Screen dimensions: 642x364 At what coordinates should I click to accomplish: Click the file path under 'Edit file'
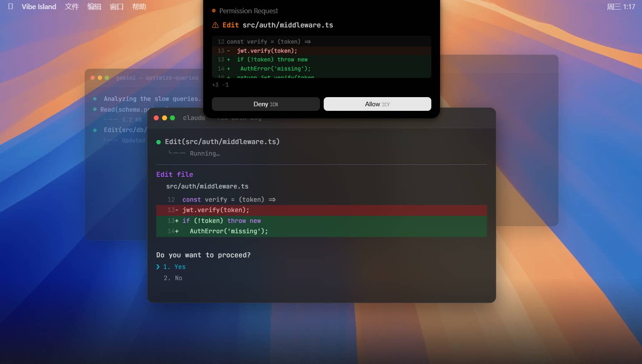click(x=207, y=186)
